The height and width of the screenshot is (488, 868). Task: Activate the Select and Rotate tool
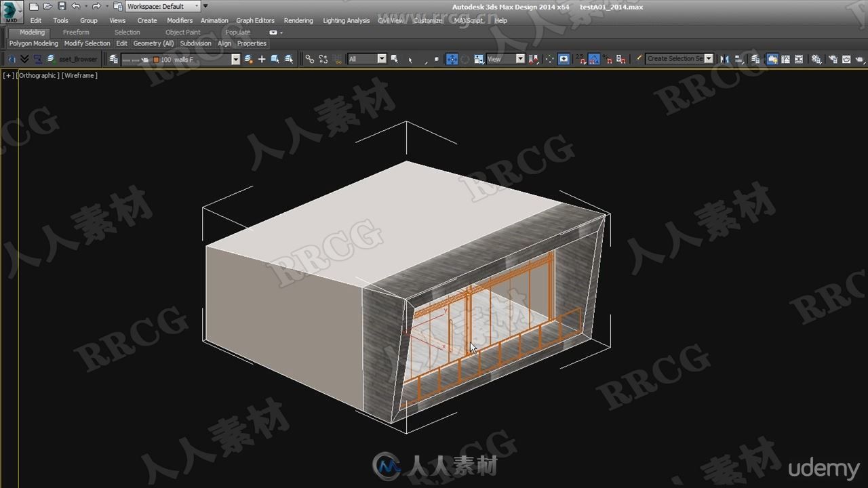pos(465,59)
